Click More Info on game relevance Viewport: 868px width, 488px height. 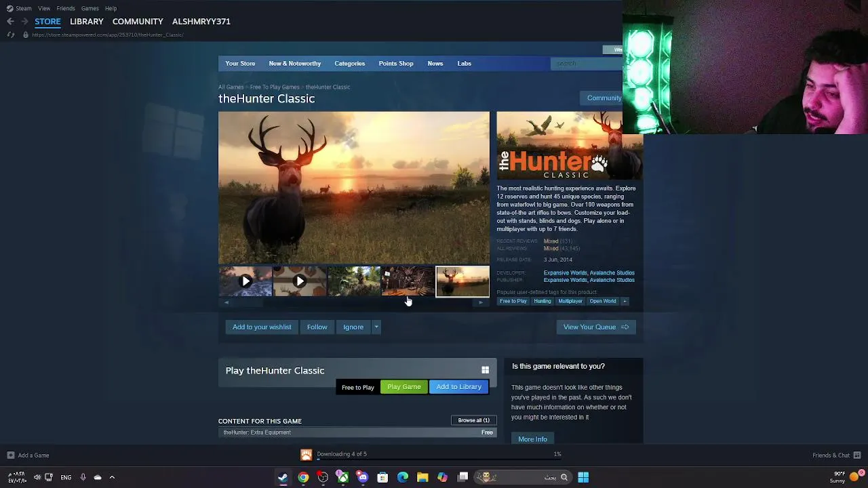[x=532, y=439]
